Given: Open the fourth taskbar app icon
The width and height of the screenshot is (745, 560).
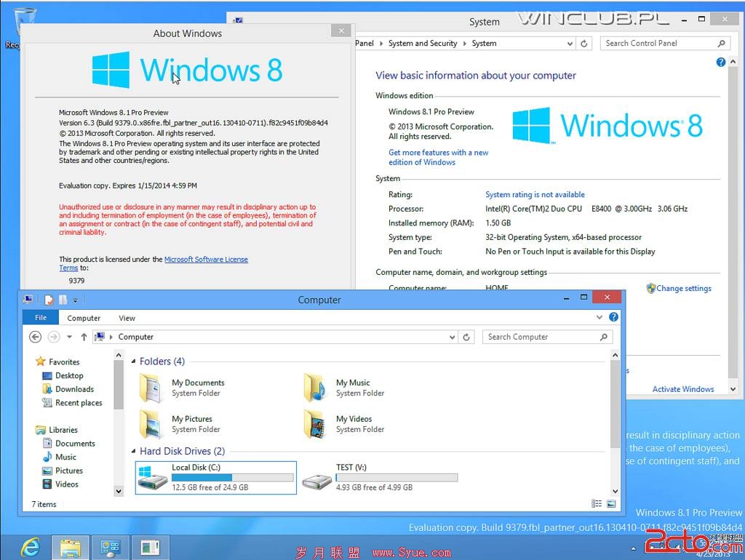Looking at the screenshot, I should pyautogui.click(x=150, y=548).
